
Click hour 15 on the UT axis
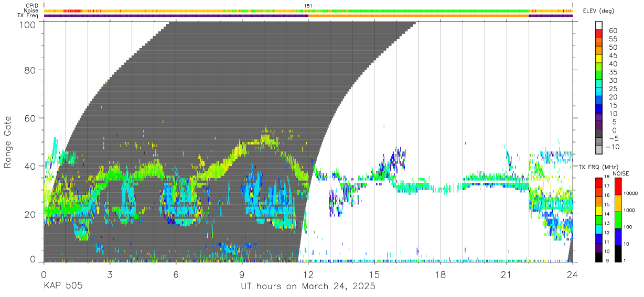[374, 274]
